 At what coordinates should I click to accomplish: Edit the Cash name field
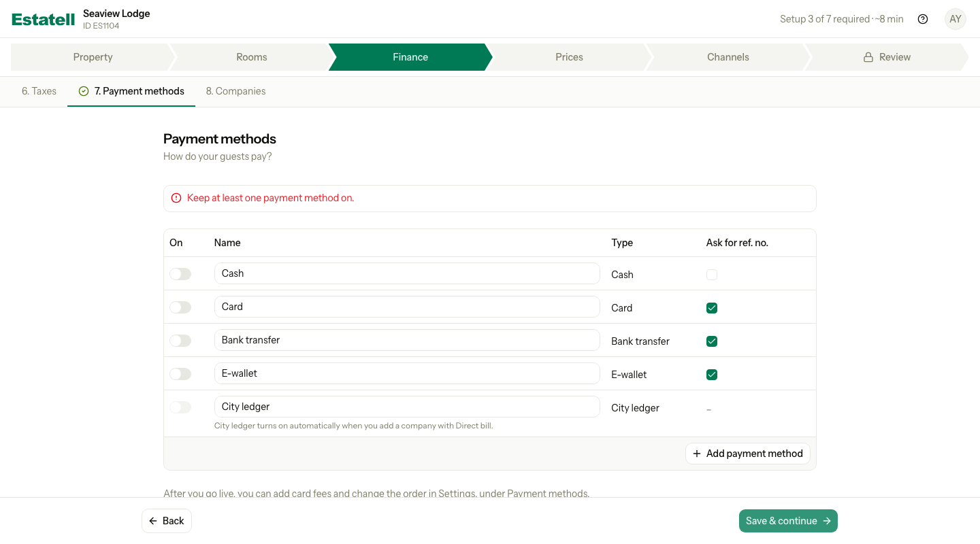click(x=407, y=273)
